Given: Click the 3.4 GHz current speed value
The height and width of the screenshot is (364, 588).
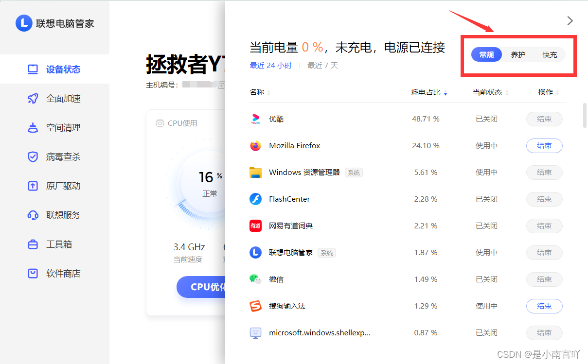Looking at the screenshot, I should [189, 247].
